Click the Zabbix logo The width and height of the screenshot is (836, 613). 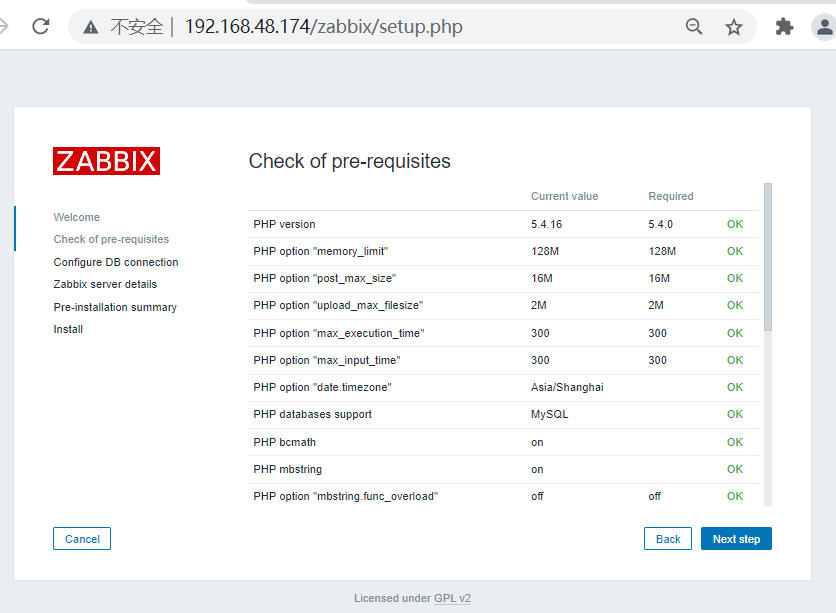[x=106, y=161]
